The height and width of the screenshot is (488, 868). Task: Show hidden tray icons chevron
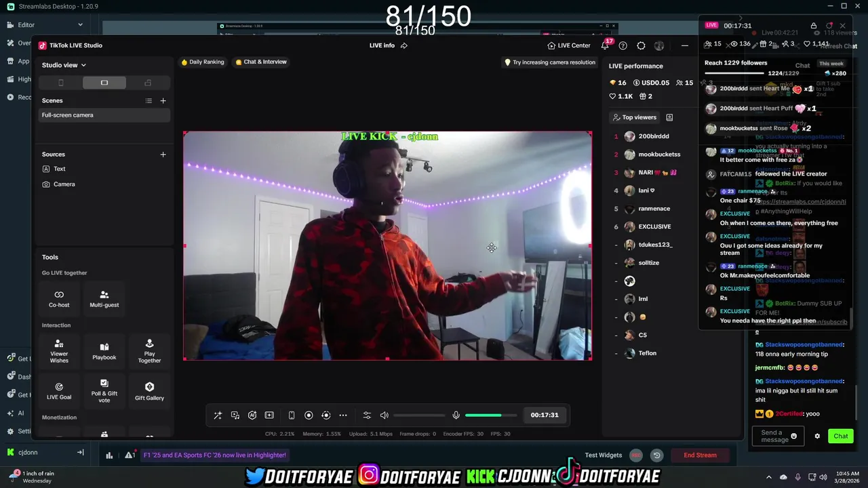pyautogui.click(x=769, y=477)
